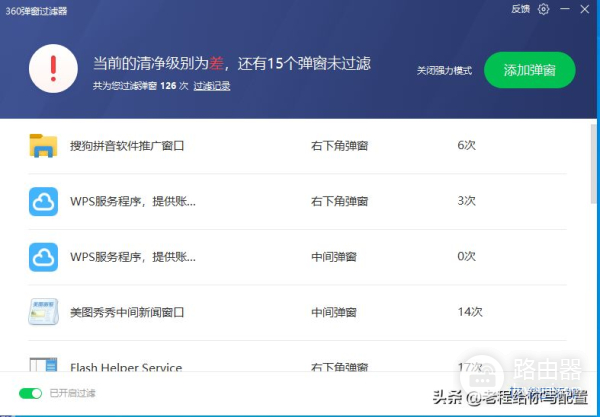Click the 3次 count value
This screenshot has height=417, width=600.
pyautogui.click(x=466, y=201)
